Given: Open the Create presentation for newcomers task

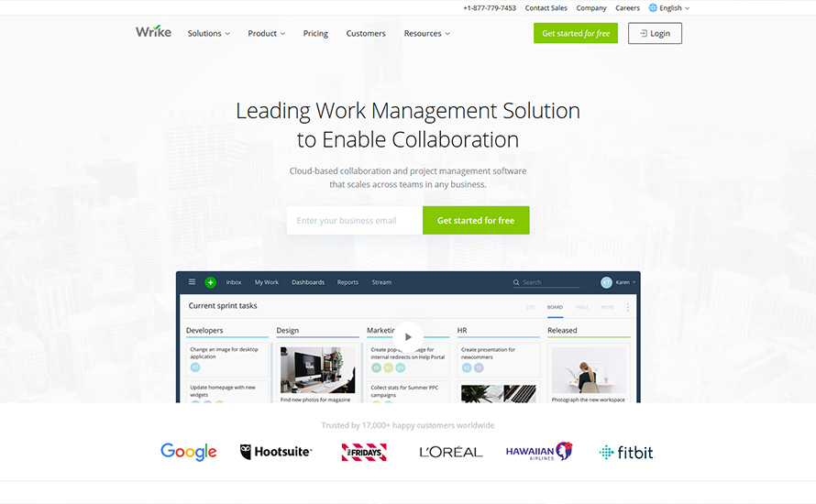Looking at the screenshot, I should (498, 359).
